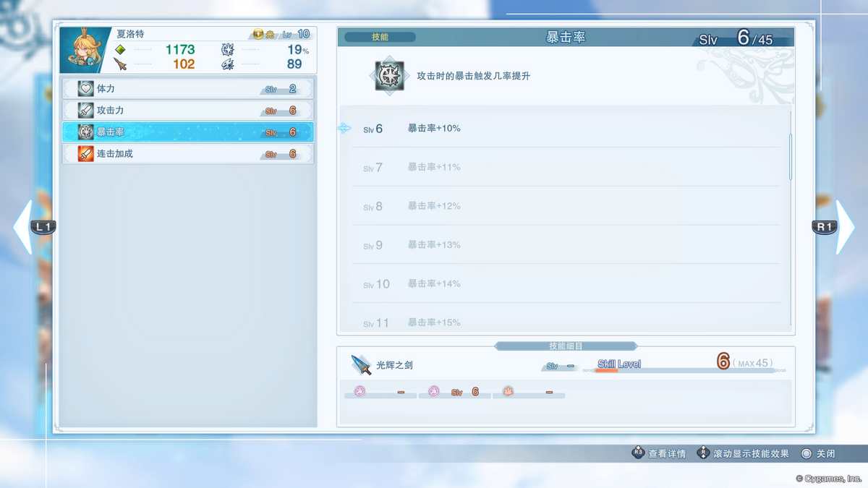Click the 暴击率 crosshair icon in list
Image resolution: width=868 pixels, height=488 pixels.
point(86,132)
